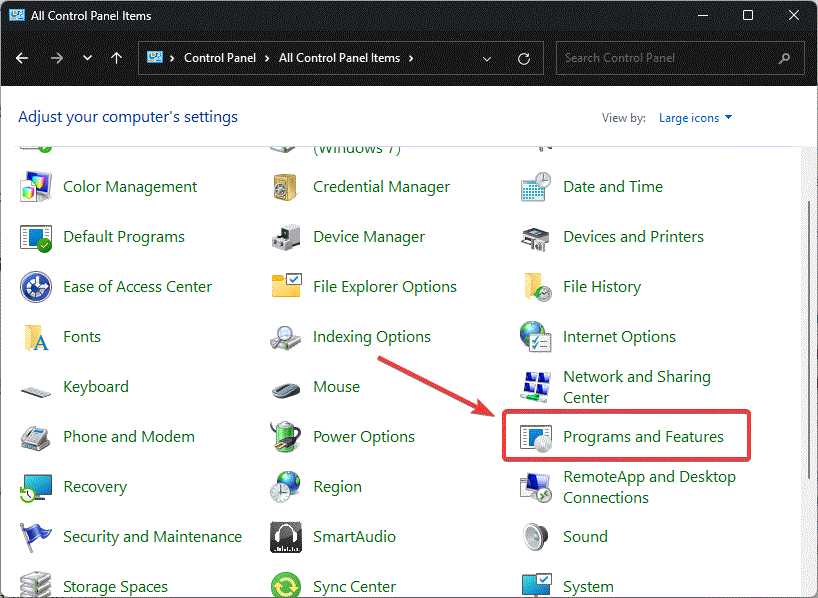Click Security and Maintenance link text
The width and height of the screenshot is (818, 598).
click(x=152, y=537)
